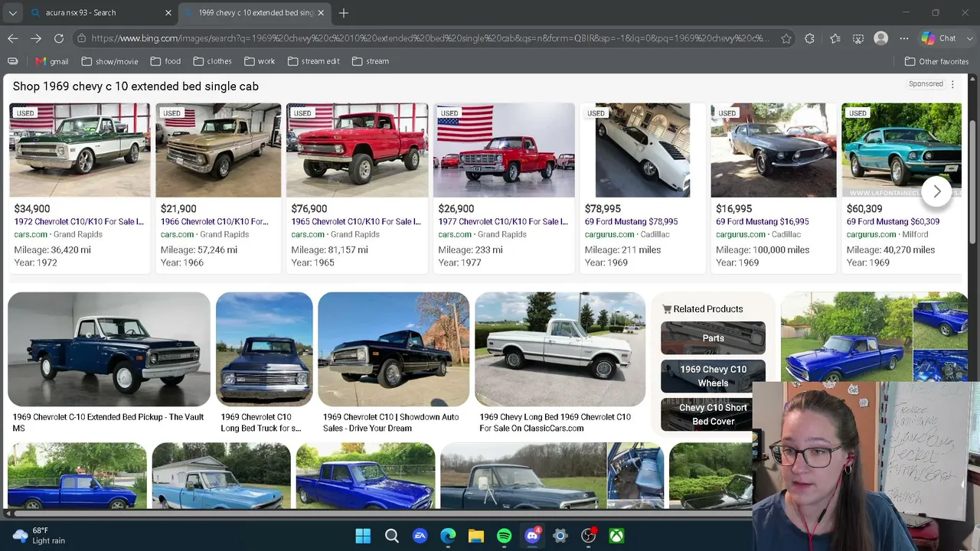Click the page vertical scrollbar
This screenshot has height=551, width=980.
point(972,184)
